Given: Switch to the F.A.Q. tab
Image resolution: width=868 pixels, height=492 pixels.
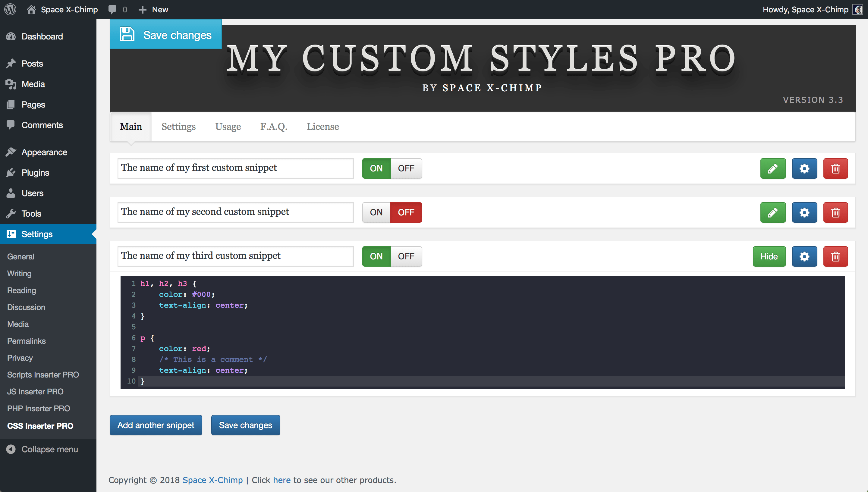Looking at the screenshot, I should pyautogui.click(x=274, y=126).
